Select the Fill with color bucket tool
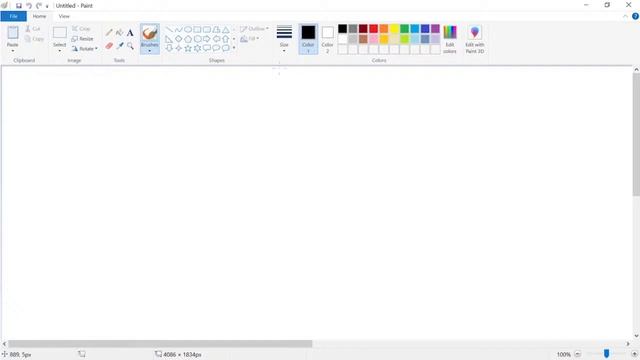The image size is (640, 360). (x=119, y=33)
